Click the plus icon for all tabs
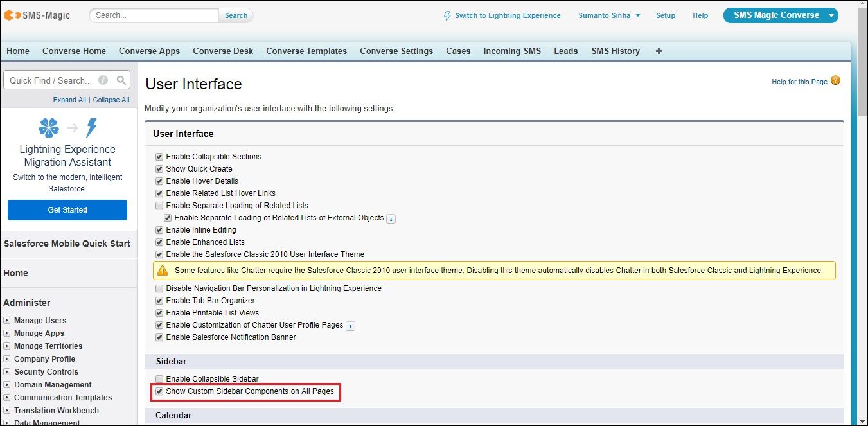 (x=659, y=51)
